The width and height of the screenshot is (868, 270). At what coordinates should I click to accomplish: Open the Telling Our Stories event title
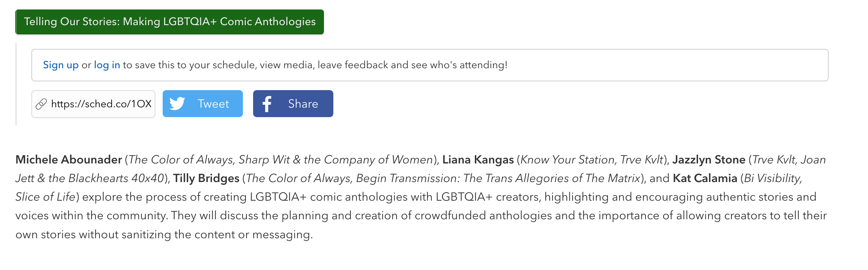170,22
